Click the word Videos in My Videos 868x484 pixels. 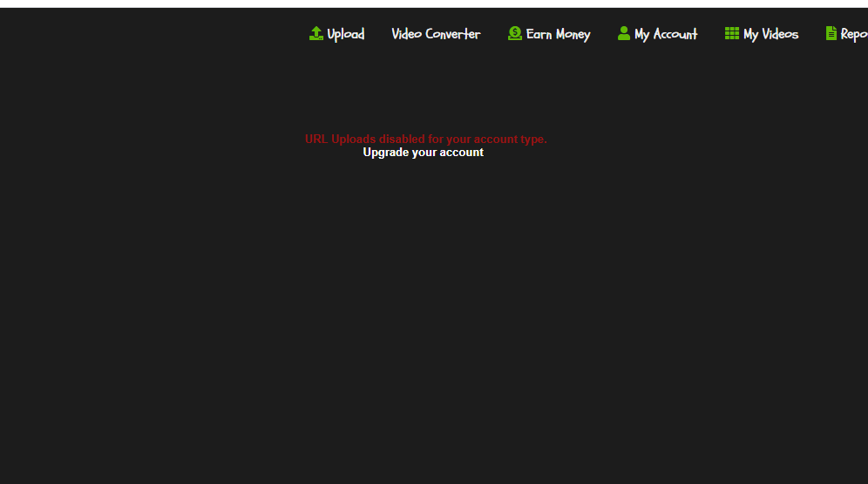[780, 34]
